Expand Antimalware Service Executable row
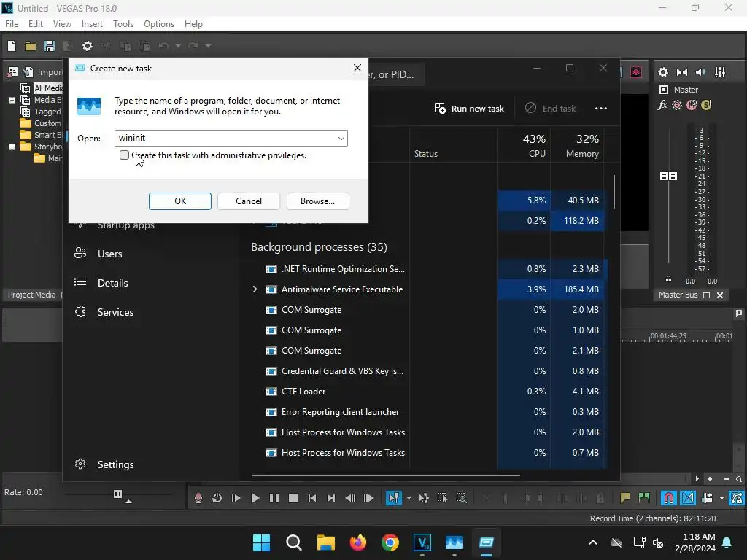Screen dimensions: 747x560 (x=255, y=289)
